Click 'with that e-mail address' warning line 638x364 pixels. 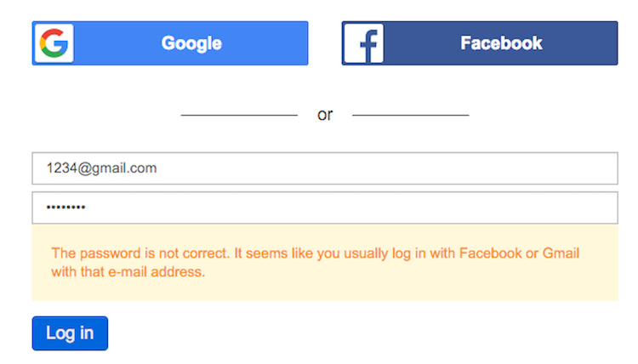(128, 272)
